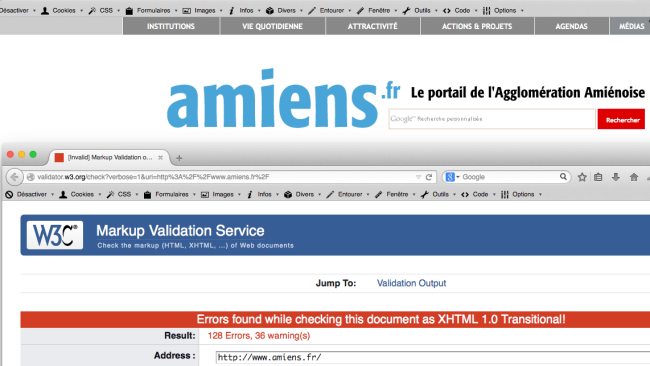
Task: Open the downloads arrow icon
Action: pyautogui.click(x=616, y=177)
